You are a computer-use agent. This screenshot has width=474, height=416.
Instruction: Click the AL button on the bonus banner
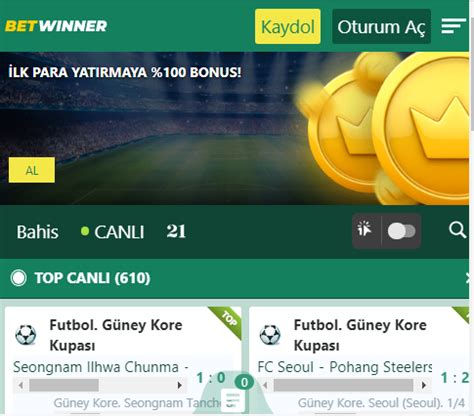pyautogui.click(x=32, y=170)
